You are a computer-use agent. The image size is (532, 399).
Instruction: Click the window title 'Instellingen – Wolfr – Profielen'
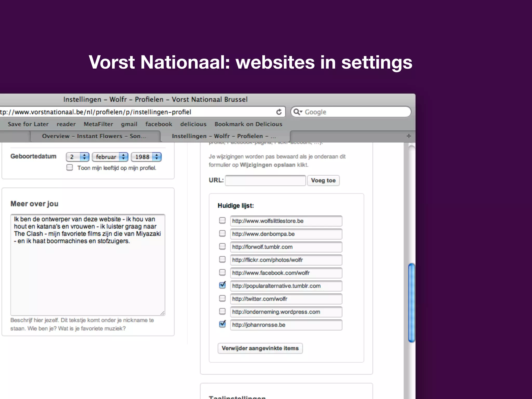pos(155,99)
